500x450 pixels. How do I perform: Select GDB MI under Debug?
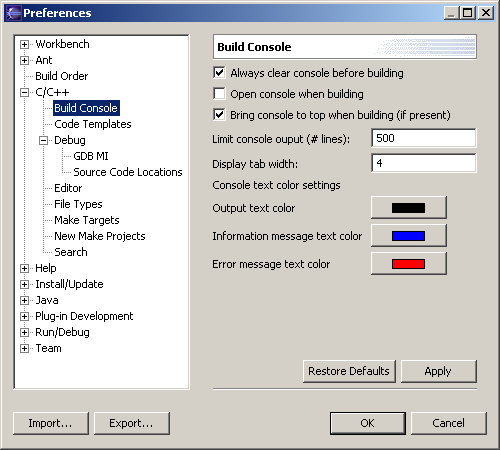click(x=91, y=156)
